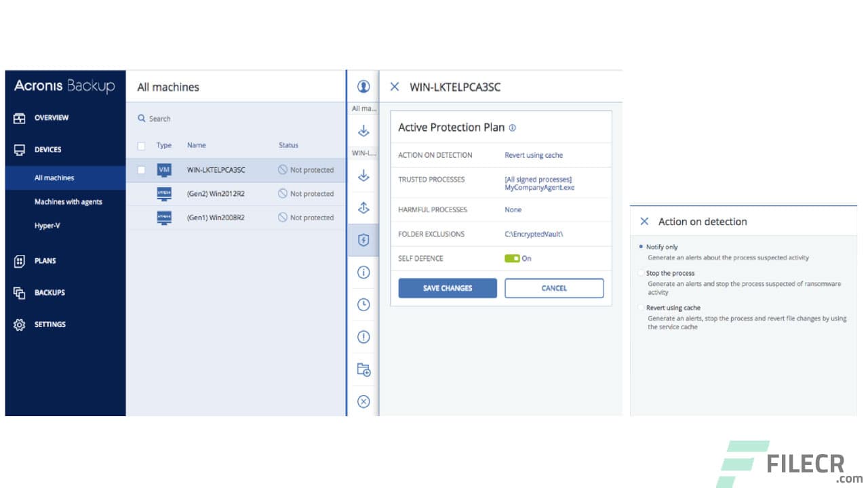Open the Active Protection shield panel
The height and width of the screenshot is (488, 868).
tap(363, 240)
